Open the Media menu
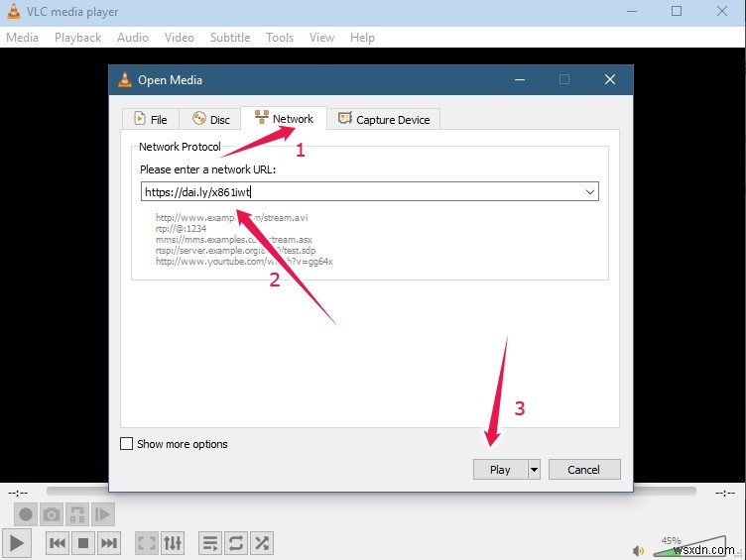The image size is (746, 560). click(23, 38)
